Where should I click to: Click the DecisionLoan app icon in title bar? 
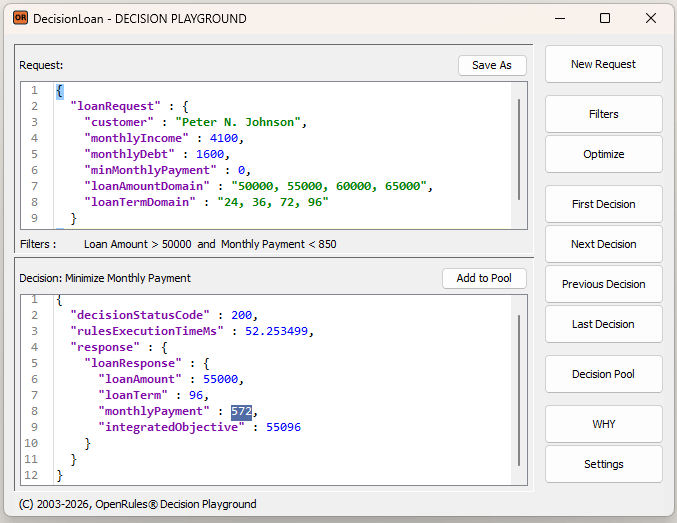20,18
